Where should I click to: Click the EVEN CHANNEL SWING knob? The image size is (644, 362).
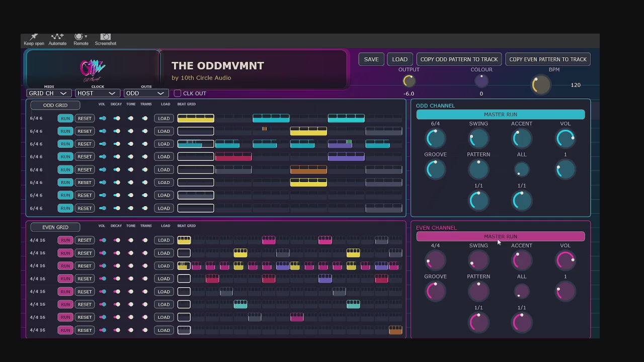pos(478,260)
